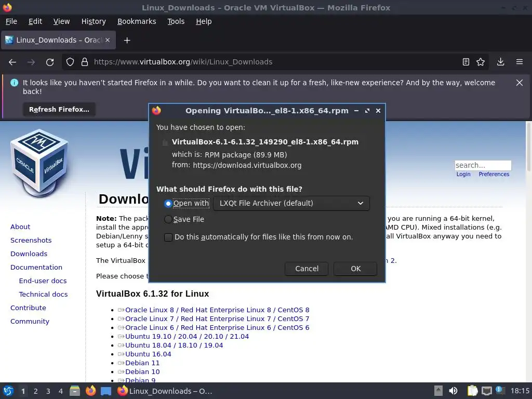Click the Firefox icon in dialog title bar

click(156, 111)
